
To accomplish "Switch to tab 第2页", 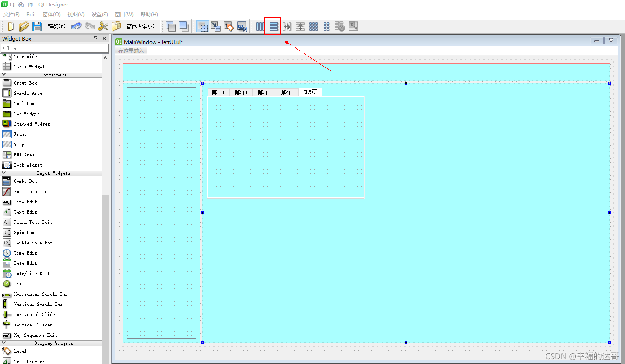I will pyautogui.click(x=241, y=92).
